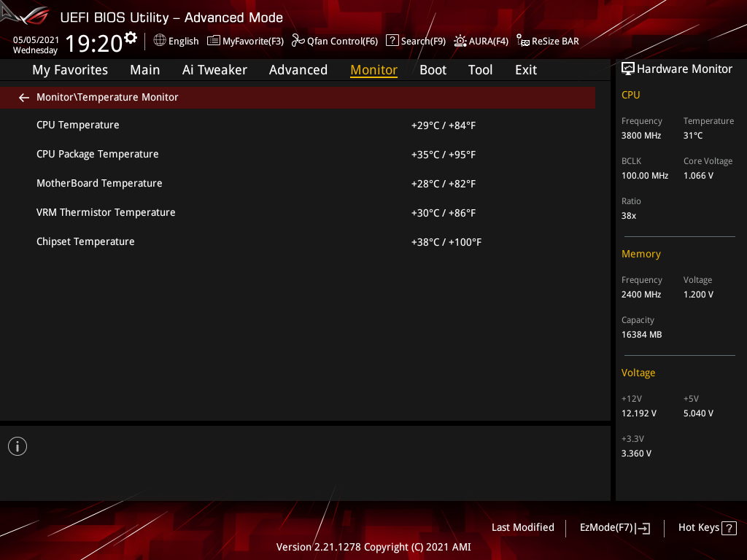747x560 pixels.
Task: Click the 5.040 V value
Action: point(698,413)
